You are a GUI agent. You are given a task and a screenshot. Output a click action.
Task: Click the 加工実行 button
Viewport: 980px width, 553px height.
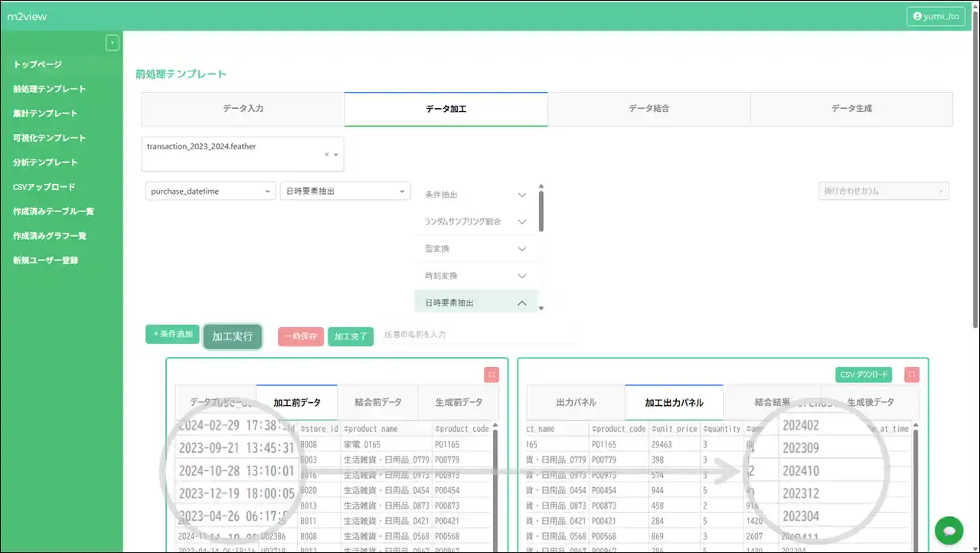click(233, 336)
